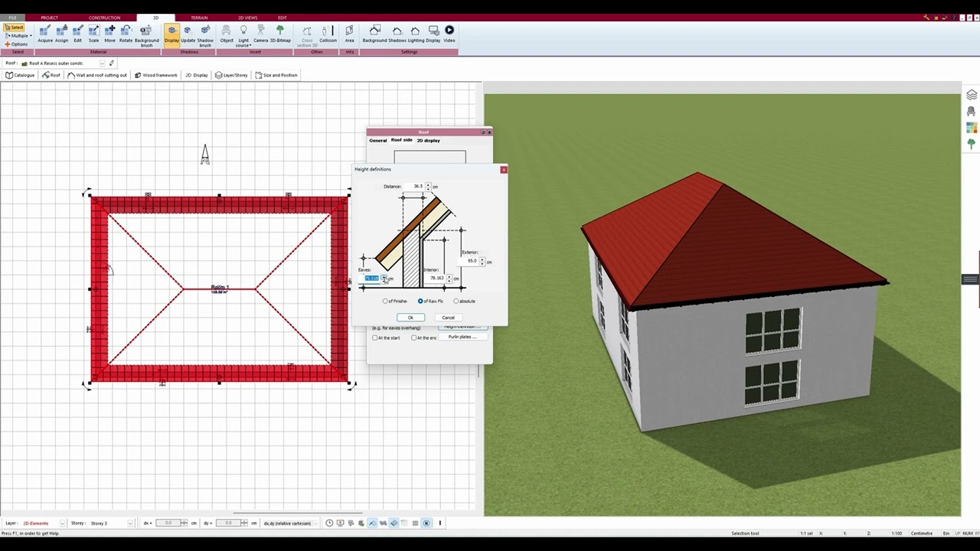The height and width of the screenshot is (551, 980).
Task: Click the Video settings icon
Action: (x=449, y=33)
